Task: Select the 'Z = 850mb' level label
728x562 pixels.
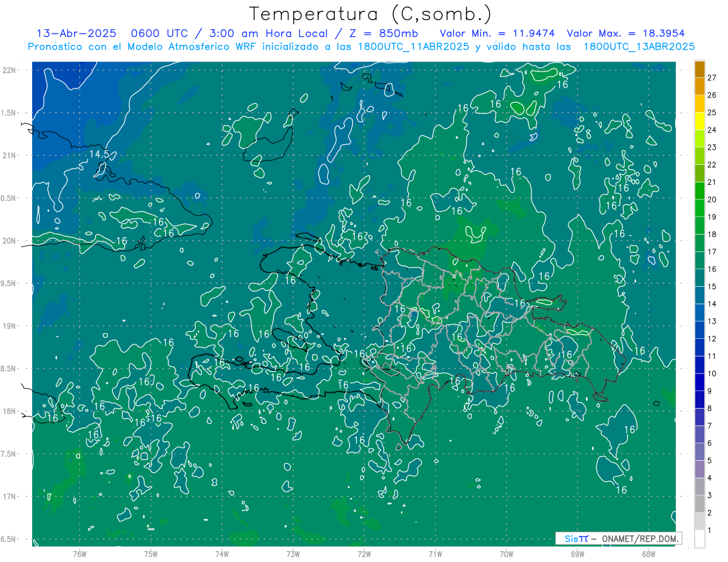Action: [x=382, y=33]
